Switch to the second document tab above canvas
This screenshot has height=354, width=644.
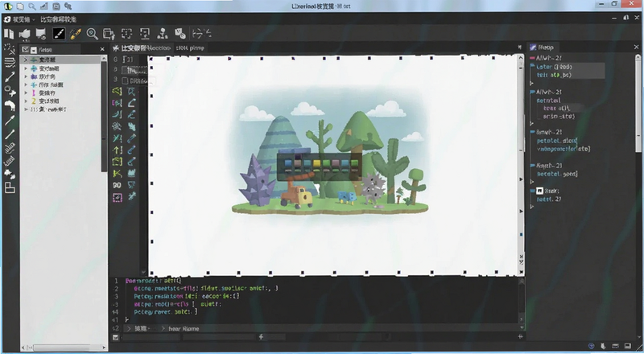point(190,47)
